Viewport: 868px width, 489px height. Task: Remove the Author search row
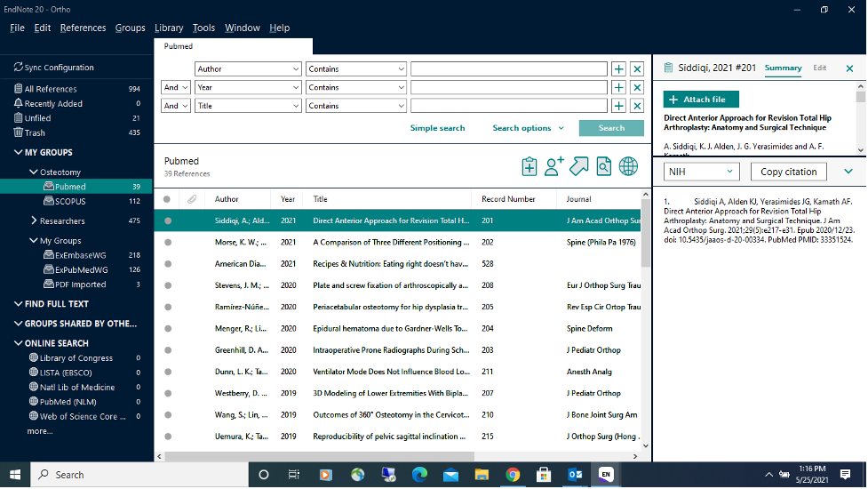coord(637,69)
